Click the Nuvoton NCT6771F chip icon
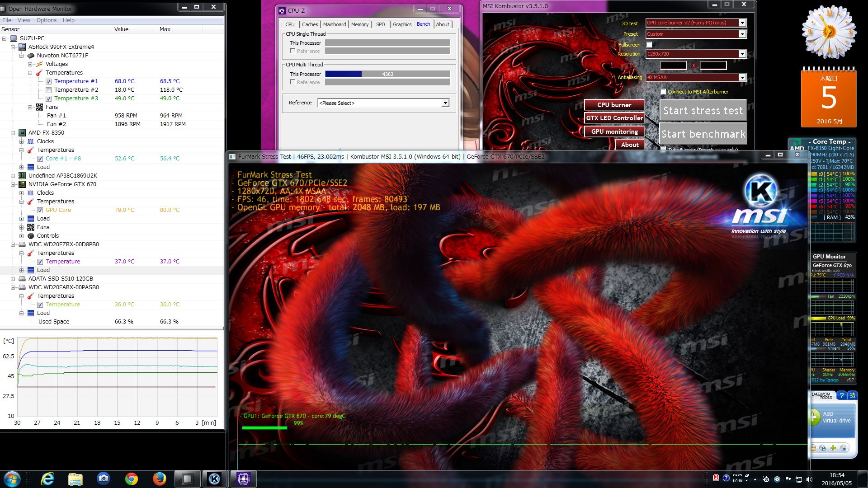The image size is (868, 488). (31, 56)
